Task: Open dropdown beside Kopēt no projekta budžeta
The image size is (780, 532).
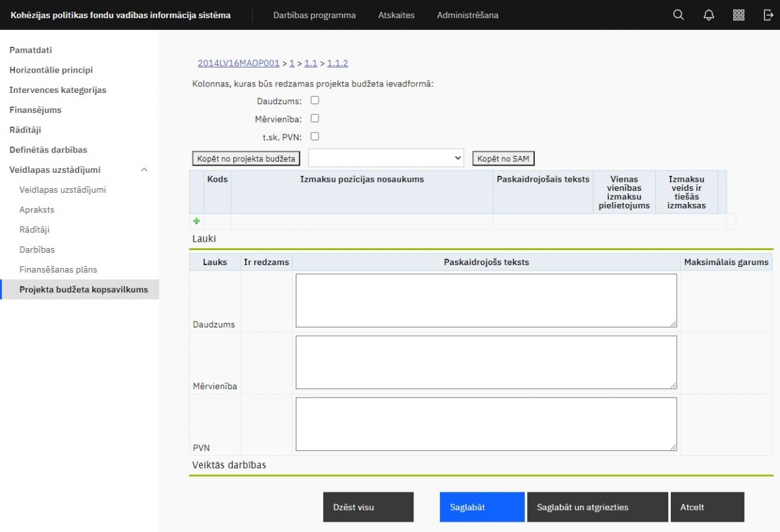Action: coord(386,158)
